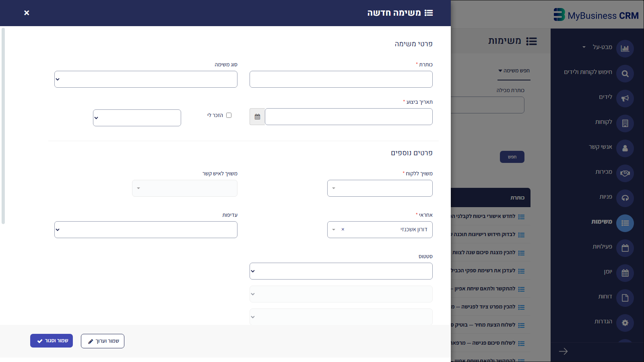The width and height of the screenshot is (644, 362).
Task: Open the reminder time dropdown next to הזכר לי
Action: 137,118
